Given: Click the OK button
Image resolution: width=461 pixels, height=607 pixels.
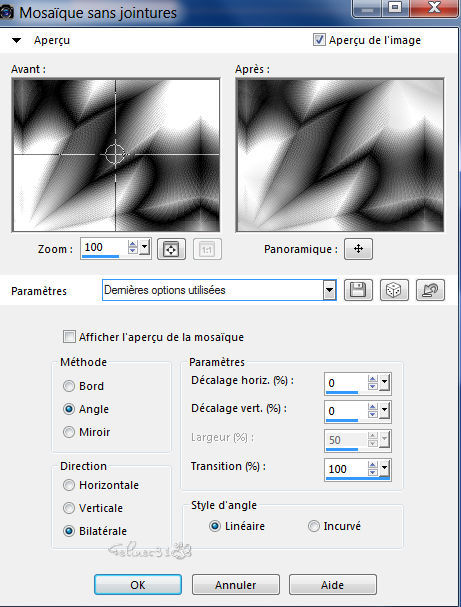Looking at the screenshot, I should tap(138, 585).
